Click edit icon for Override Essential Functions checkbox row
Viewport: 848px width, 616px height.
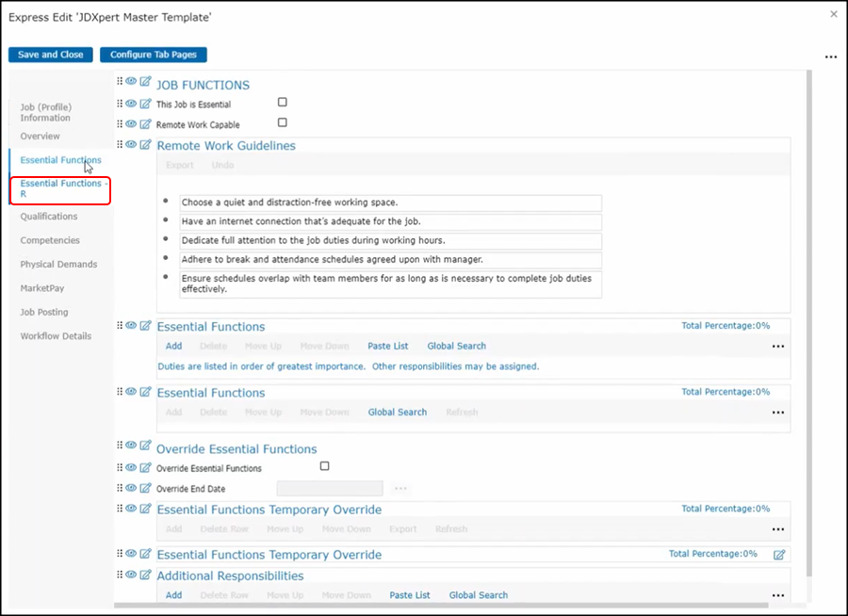click(145, 467)
